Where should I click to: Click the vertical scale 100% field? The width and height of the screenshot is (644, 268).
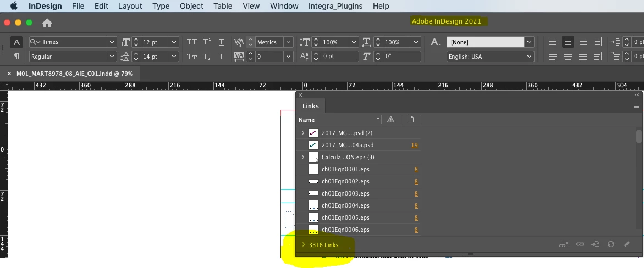pyautogui.click(x=334, y=42)
